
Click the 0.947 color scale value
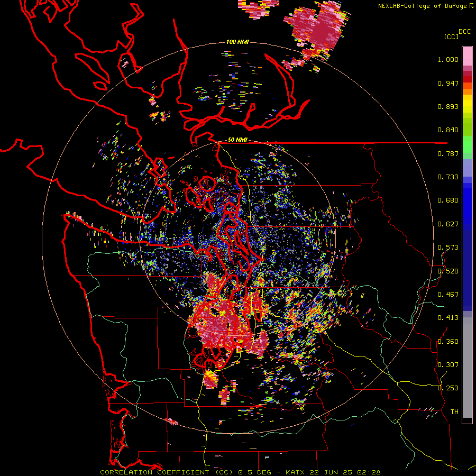448,83
